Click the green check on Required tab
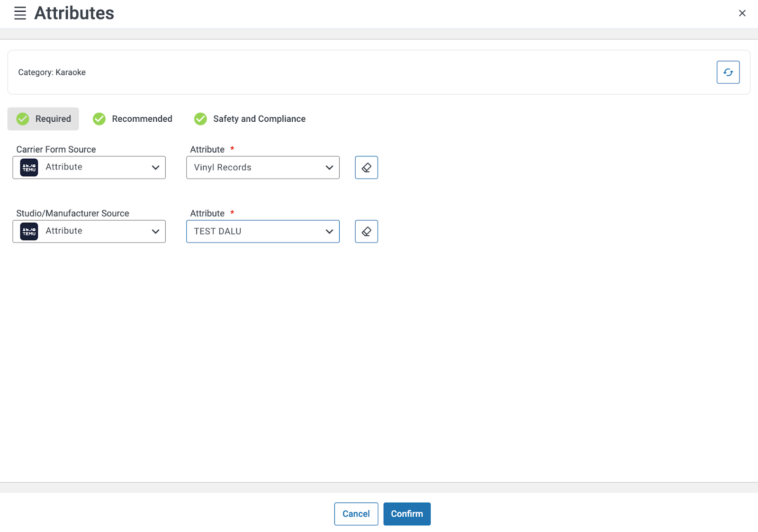The height and width of the screenshot is (532, 758). click(23, 119)
